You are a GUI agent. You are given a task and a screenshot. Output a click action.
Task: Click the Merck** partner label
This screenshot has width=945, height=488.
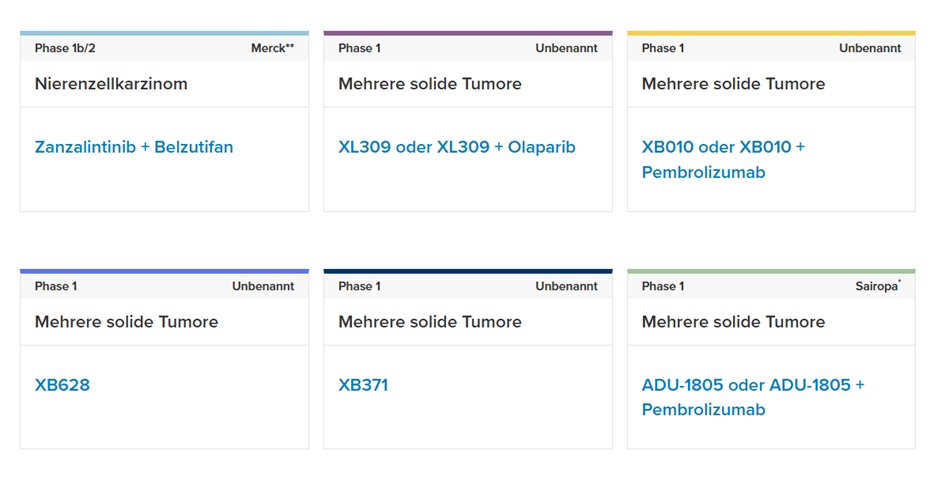click(x=272, y=48)
